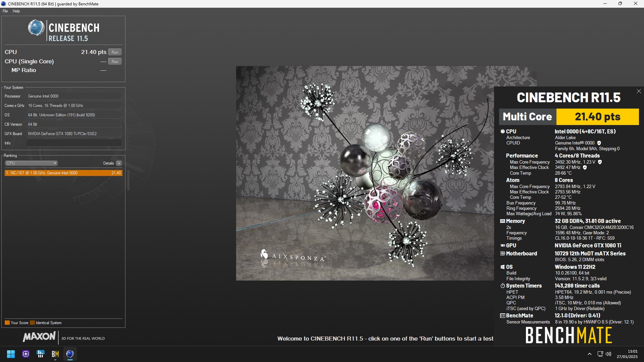This screenshot has height=362, width=644.
Task: Close the BenchMate result overlay
Action: pos(639,91)
